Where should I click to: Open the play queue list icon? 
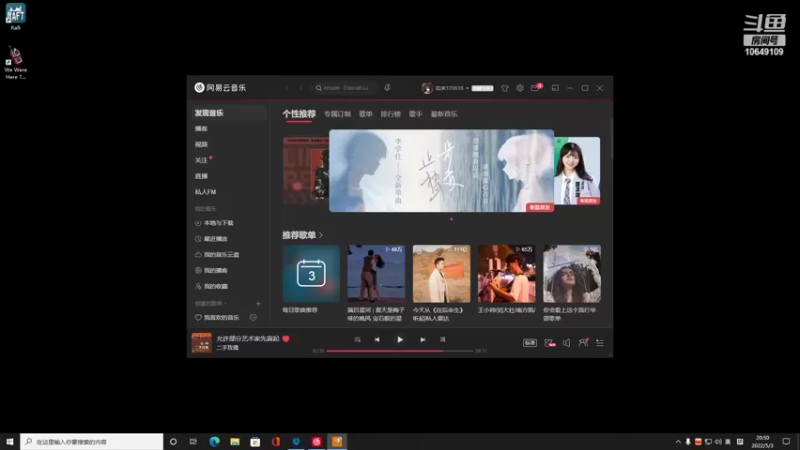coord(600,343)
